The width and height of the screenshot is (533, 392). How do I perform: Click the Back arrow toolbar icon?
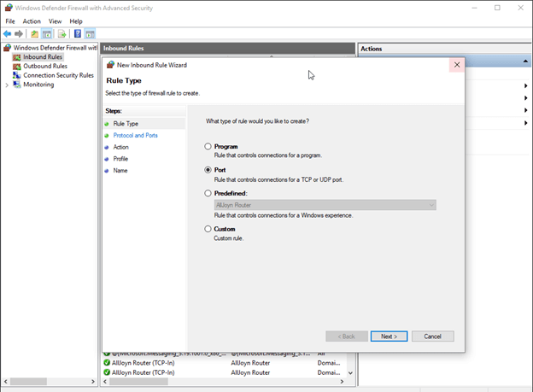point(7,33)
